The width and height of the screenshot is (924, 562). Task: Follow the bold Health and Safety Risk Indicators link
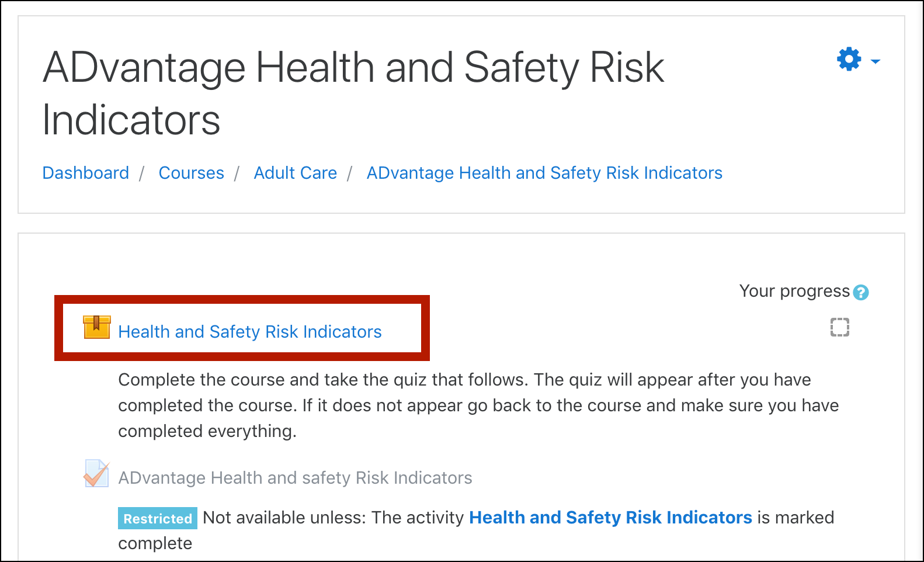[x=610, y=518]
